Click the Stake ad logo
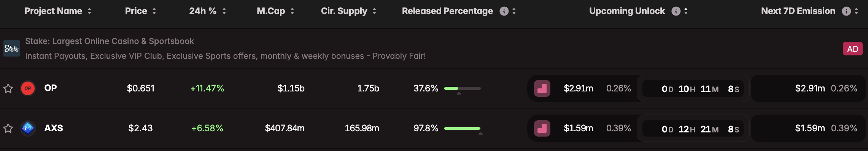The image size is (868, 151). [x=11, y=49]
